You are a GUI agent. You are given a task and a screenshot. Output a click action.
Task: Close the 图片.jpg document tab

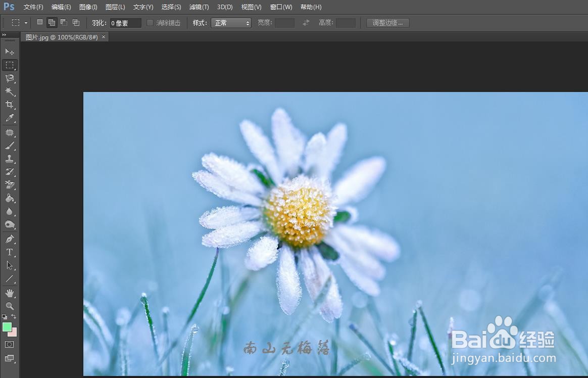pyautogui.click(x=104, y=36)
